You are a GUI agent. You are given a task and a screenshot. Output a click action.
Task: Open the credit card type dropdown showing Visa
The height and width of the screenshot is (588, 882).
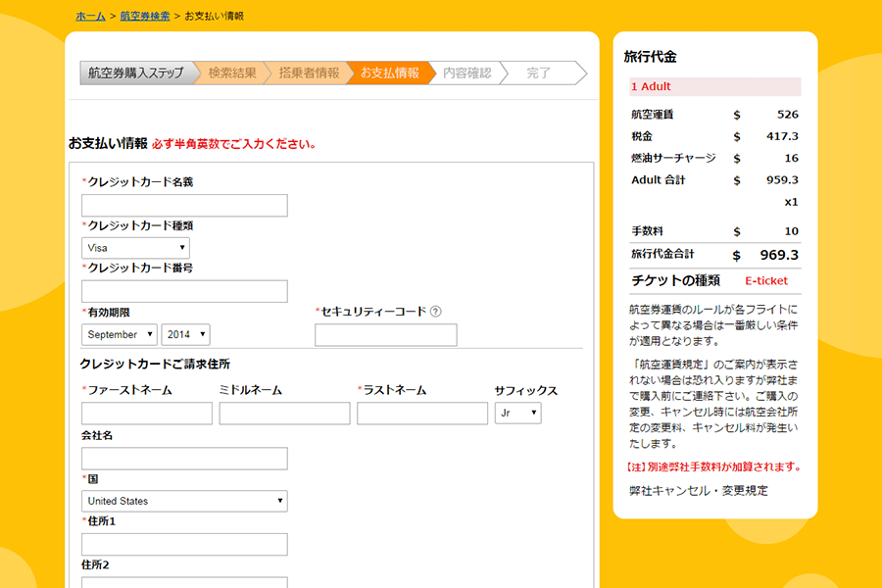point(135,248)
